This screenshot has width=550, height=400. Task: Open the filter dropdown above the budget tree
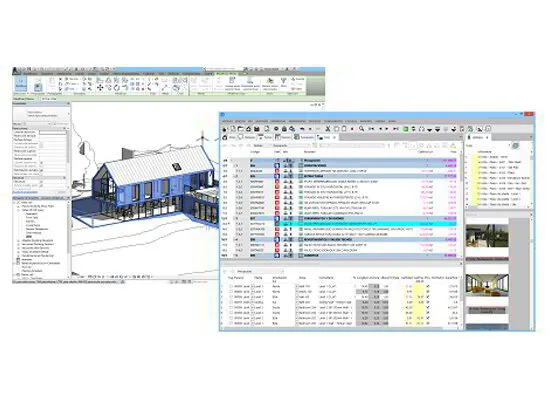coord(291,145)
